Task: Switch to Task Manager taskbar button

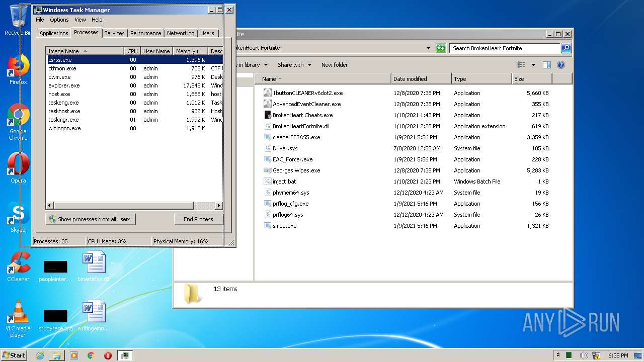Action: point(125,355)
